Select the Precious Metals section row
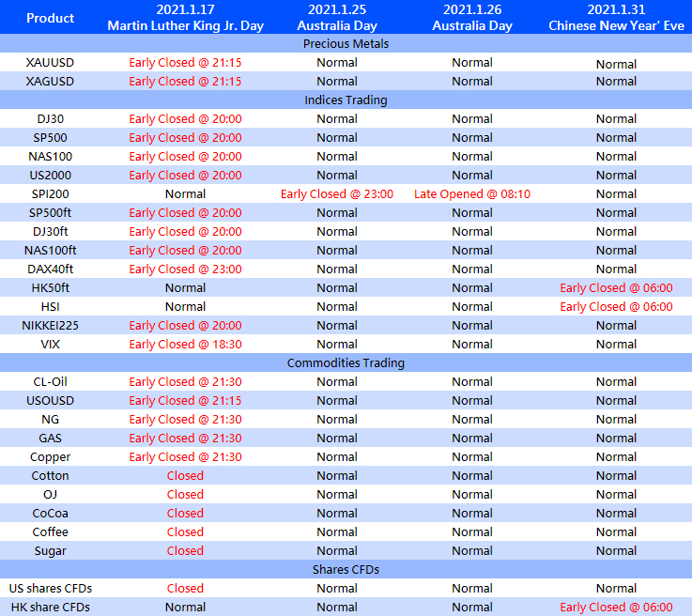This screenshot has height=616, width=692. pyautogui.click(x=346, y=44)
